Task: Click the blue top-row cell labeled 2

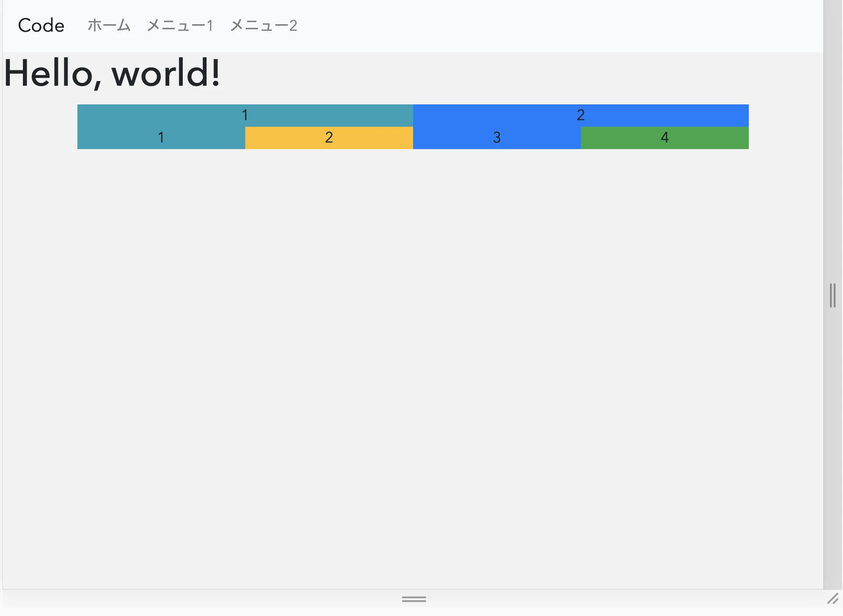Action: pos(581,116)
